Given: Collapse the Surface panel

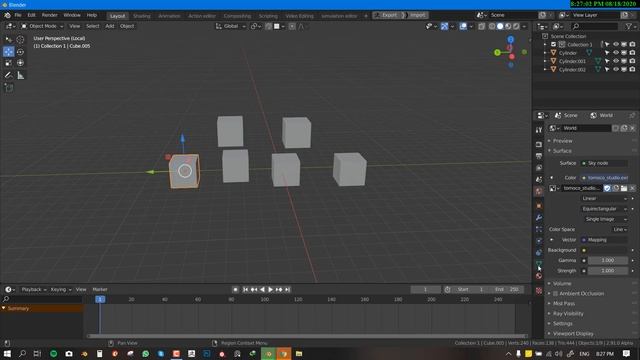Looking at the screenshot, I should pyautogui.click(x=562, y=151).
